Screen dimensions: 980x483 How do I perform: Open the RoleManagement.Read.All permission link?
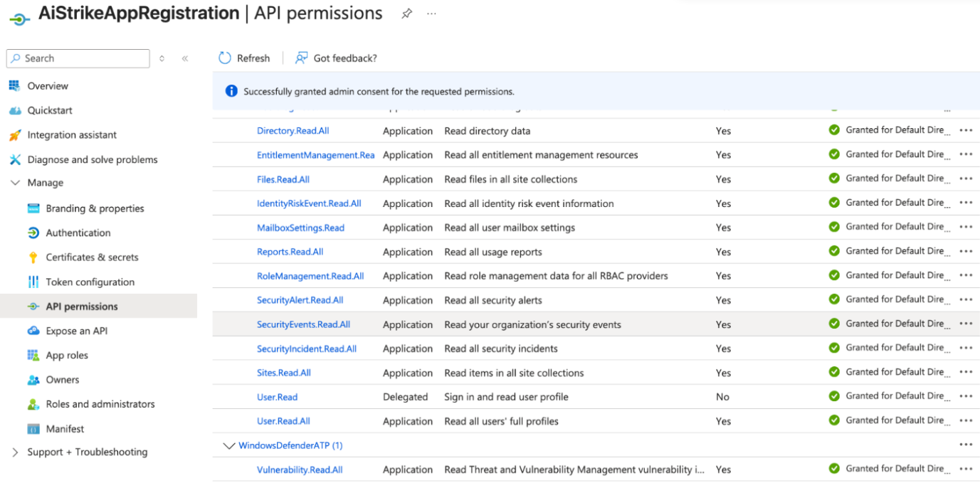click(x=310, y=276)
